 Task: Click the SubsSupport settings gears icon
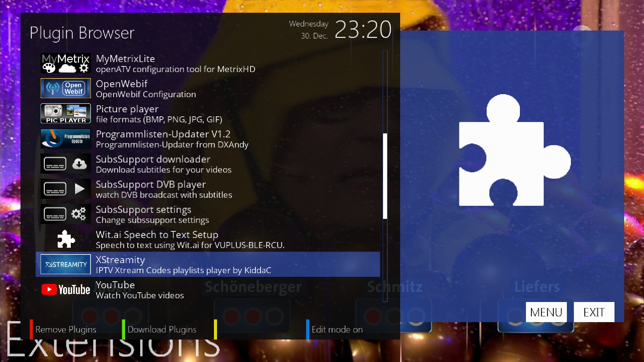click(65, 214)
